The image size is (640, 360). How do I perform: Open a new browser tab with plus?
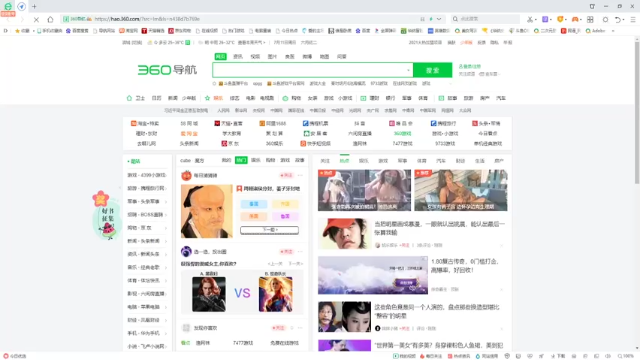[34, 7]
